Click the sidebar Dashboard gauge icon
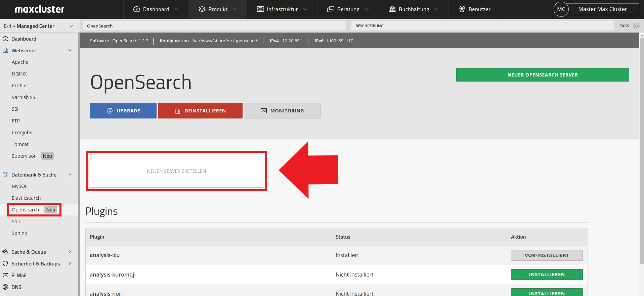The image size is (644, 296). pos(5,39)
